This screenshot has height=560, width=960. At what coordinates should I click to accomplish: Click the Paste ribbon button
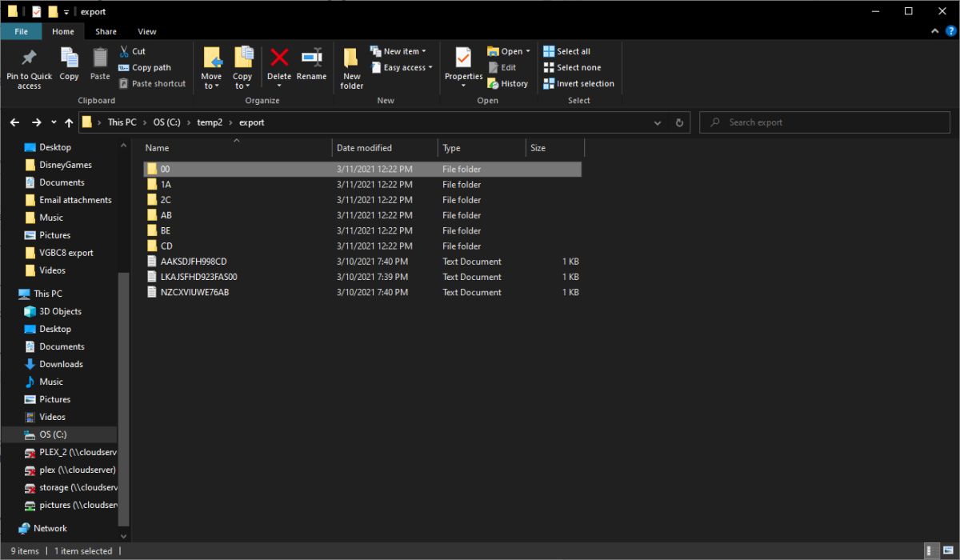pos(100,64)
